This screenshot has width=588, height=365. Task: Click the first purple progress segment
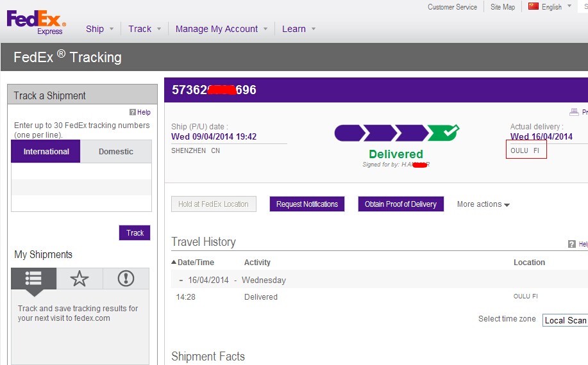(x=349, y=133)
